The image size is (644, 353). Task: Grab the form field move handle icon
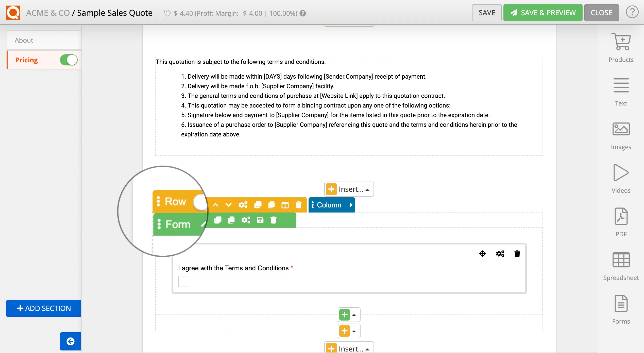coord(482,253)
